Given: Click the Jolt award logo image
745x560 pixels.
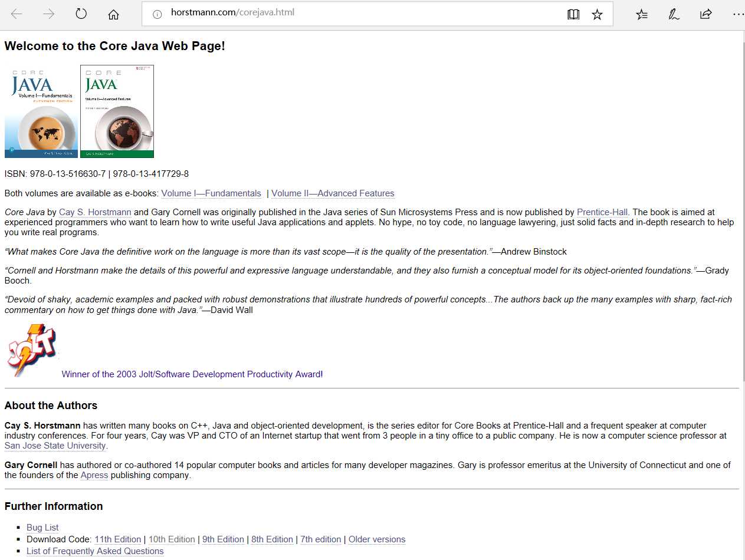Looking at the screenshot, I should [32, 351].
